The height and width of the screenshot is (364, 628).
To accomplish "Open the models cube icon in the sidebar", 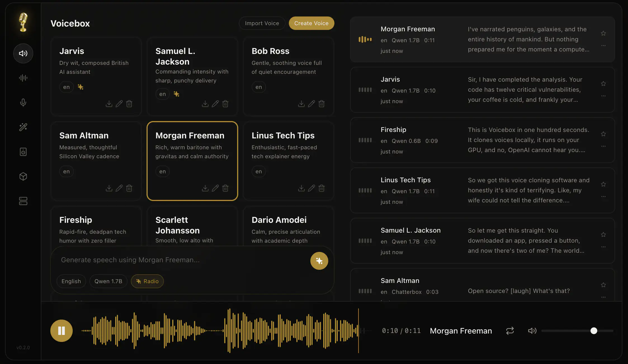I will [x=23, y=176].
